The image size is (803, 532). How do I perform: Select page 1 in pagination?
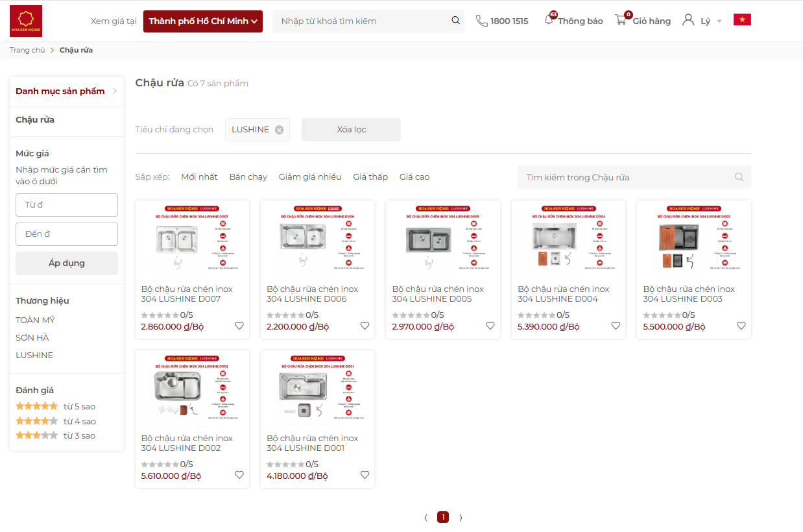[x=443, y=517]
